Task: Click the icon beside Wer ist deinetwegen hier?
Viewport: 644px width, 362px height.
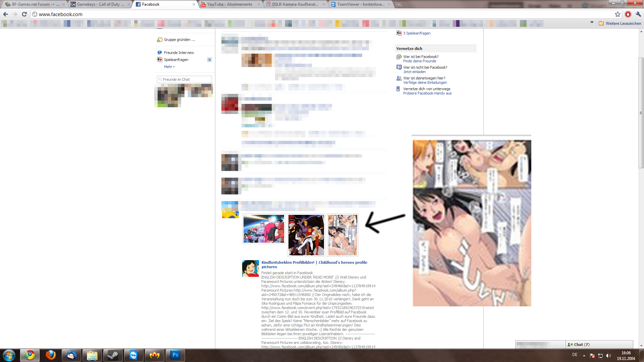Action: [x=399, y=78]
